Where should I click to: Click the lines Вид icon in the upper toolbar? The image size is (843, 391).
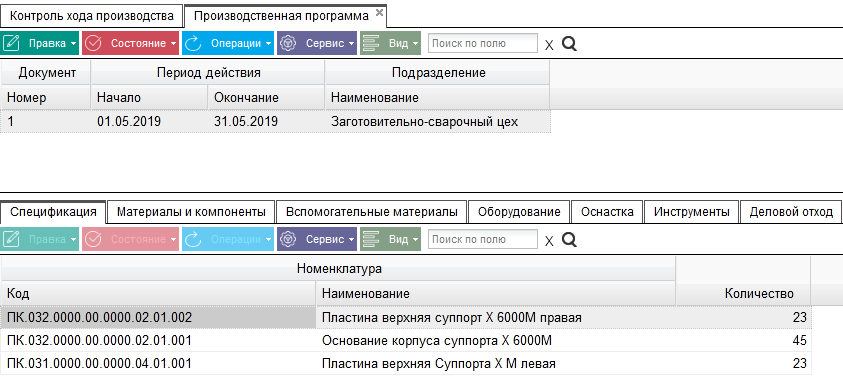coord(372,44)
